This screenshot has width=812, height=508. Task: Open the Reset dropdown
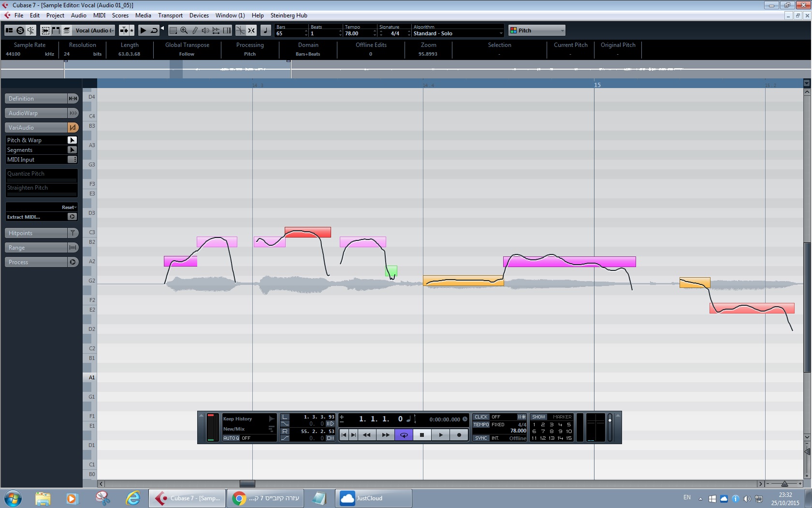[69, 208]
